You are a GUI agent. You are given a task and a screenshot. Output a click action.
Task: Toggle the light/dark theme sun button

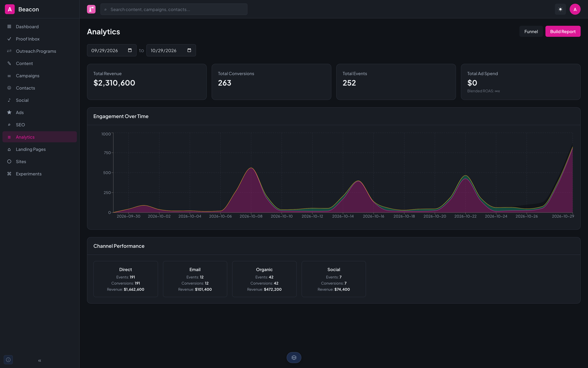(560, 9)
